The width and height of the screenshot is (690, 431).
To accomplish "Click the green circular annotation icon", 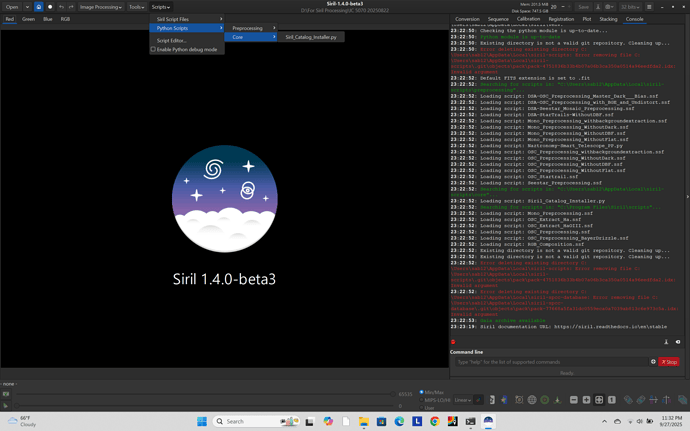I will pos(544,400).
